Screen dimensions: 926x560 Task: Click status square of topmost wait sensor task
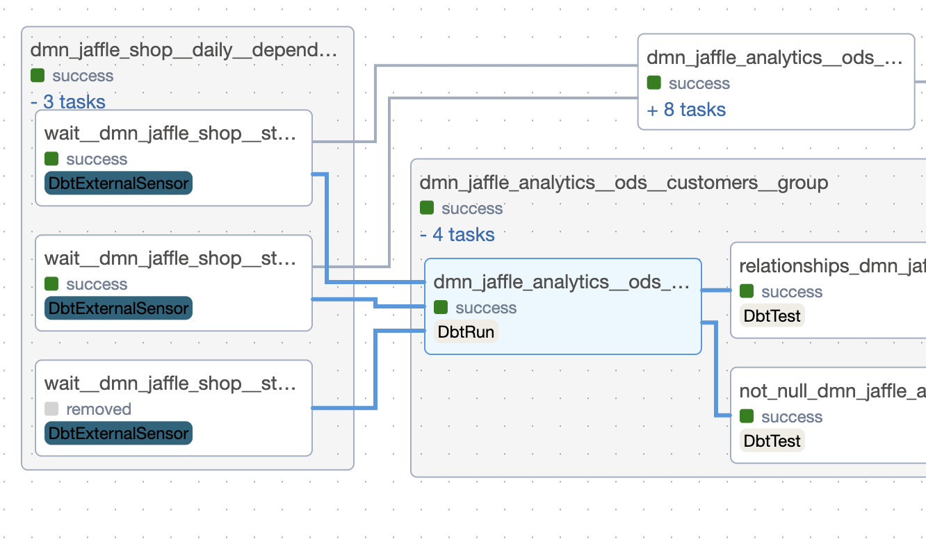(51, 159)
